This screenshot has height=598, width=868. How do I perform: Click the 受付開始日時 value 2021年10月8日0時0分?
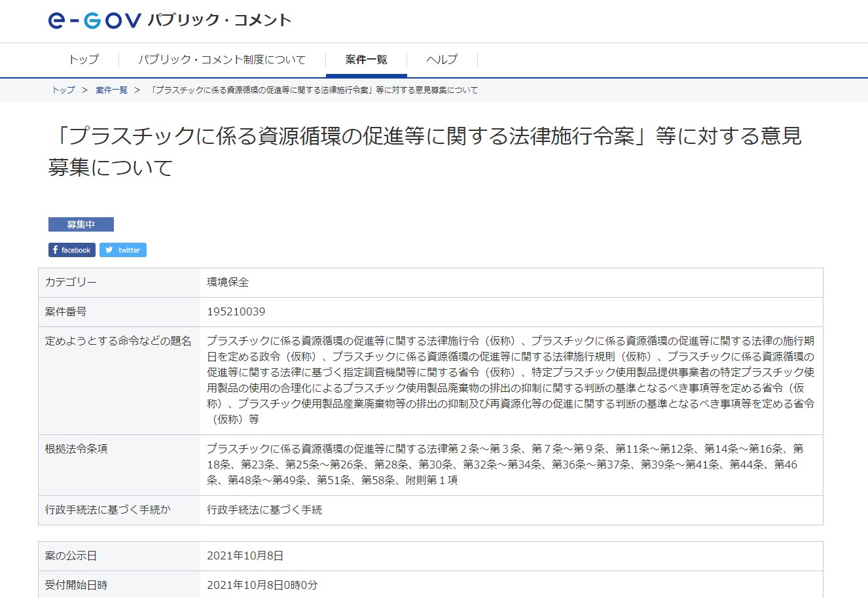tap(262, 586)
